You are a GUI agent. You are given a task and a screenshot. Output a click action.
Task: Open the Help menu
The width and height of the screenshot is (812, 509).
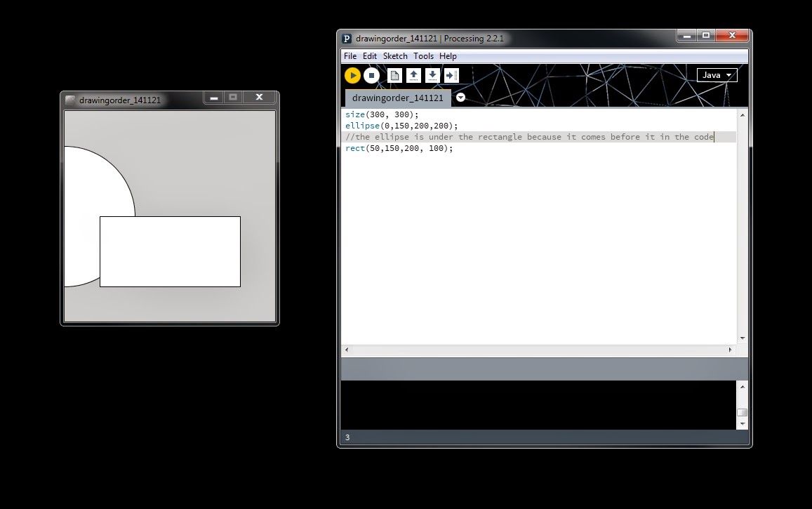448,56
